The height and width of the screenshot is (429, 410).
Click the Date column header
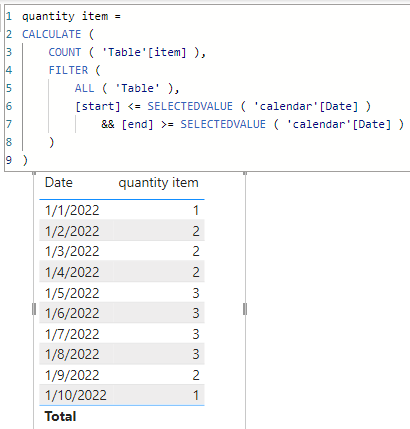[59, 183]
